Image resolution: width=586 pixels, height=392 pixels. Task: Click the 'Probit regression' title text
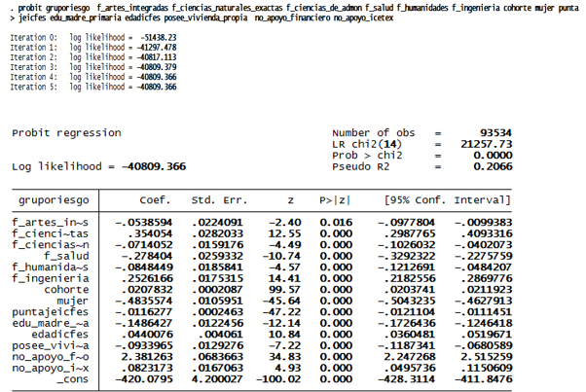[67, 133]
